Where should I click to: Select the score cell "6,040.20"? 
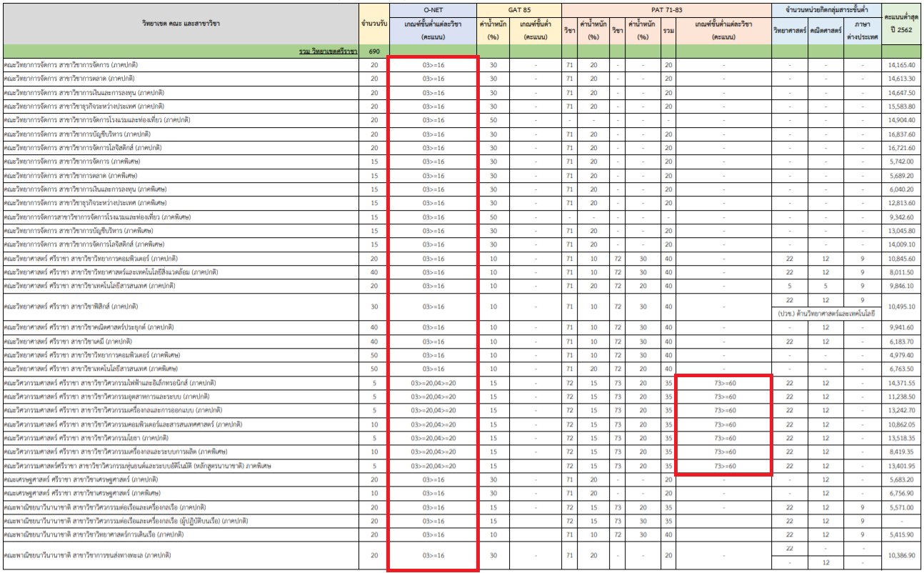click(901, 189)
